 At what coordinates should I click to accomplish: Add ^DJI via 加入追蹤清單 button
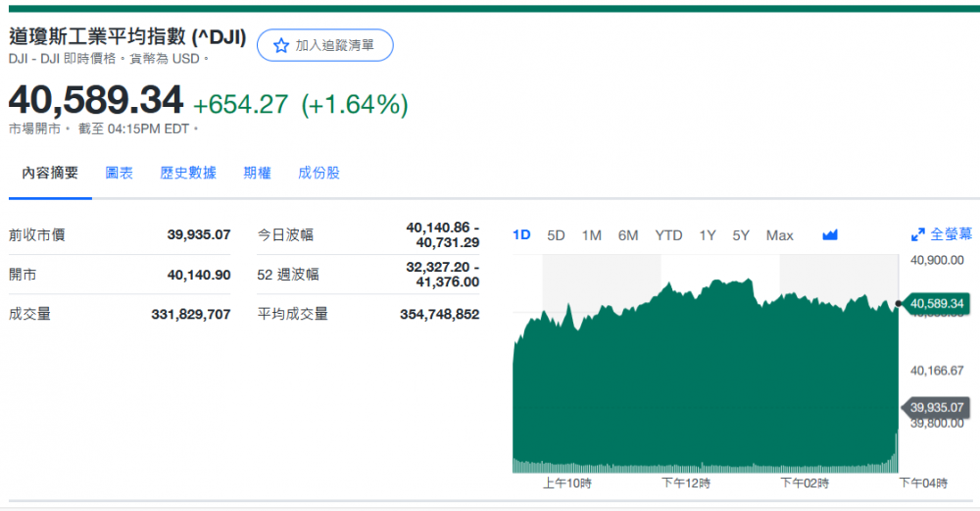324,46
